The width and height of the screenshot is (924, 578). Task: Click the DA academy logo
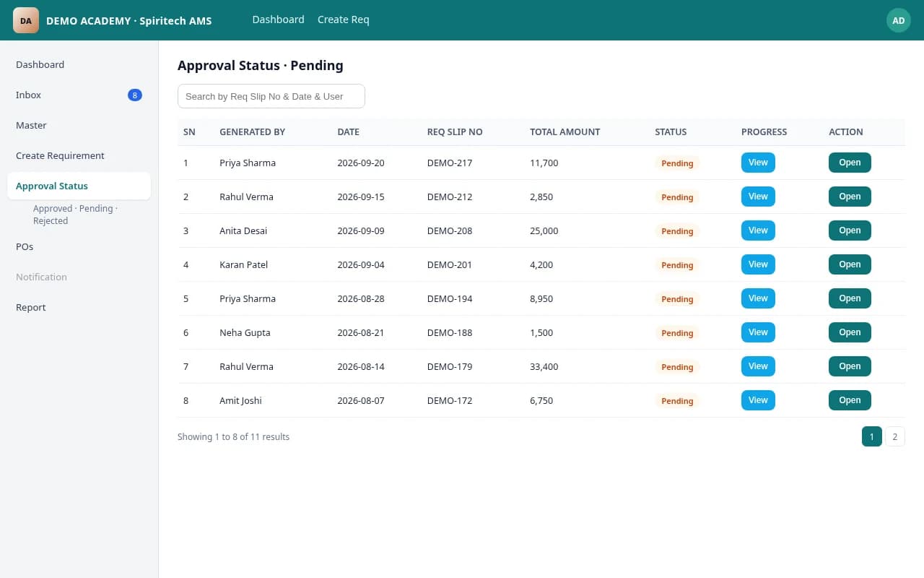26,20
